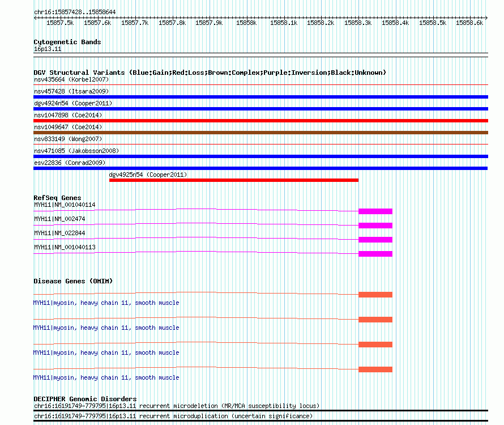Click the brown nsv1049647 (Coe2014) complex bar
Viewport: 504px width, 425px height.
coord(260,133)
